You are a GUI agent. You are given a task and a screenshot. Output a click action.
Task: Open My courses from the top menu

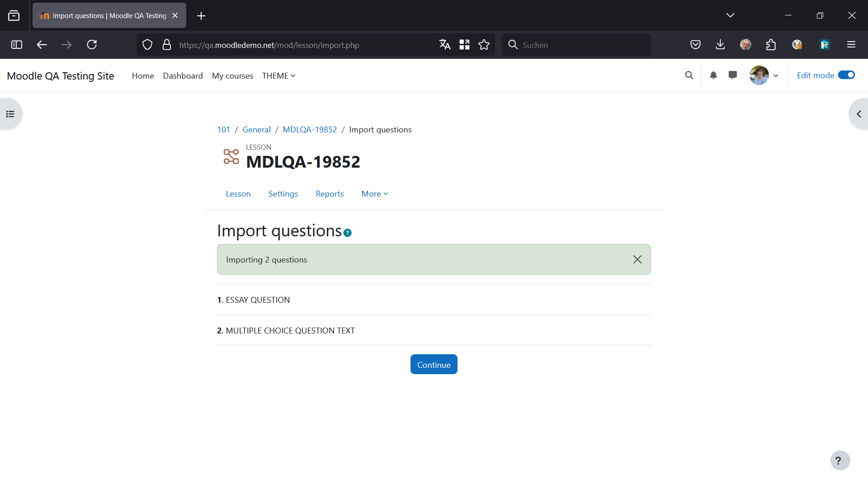pyautogui.click(x=232, y=75)
